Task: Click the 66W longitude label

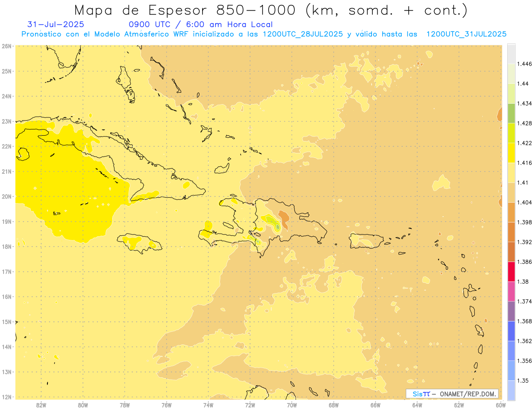Action: (x=376, y=405)
